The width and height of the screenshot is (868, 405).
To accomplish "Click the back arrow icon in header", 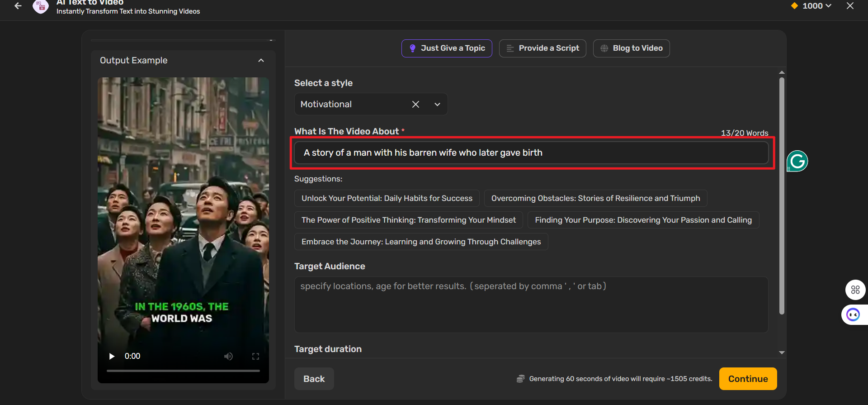I will pyautogui.click(x=18, y=6).
